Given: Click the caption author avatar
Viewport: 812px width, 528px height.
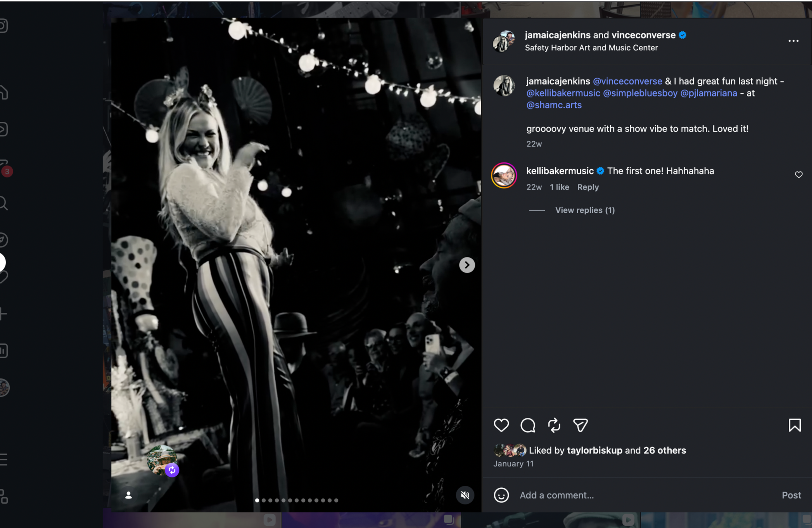Looking at the screenshot, I should click(504, 86).
